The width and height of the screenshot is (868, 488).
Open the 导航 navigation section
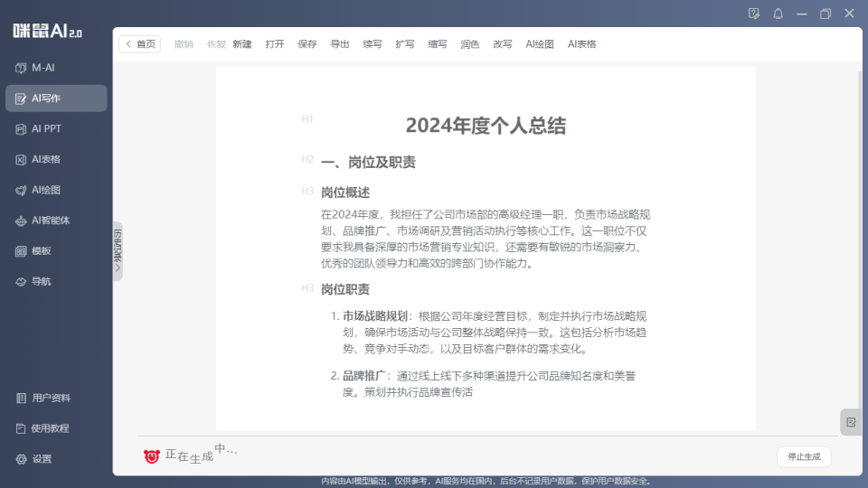(x=56, y=282)
